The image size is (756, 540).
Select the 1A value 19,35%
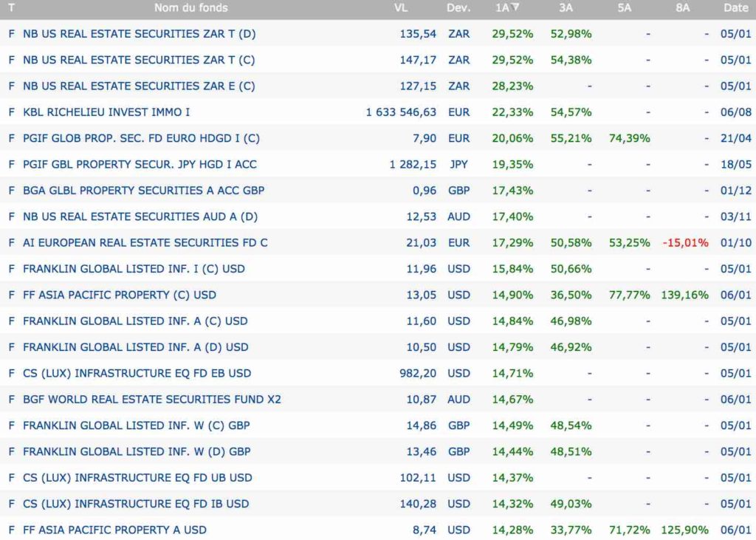coord(513,164)
